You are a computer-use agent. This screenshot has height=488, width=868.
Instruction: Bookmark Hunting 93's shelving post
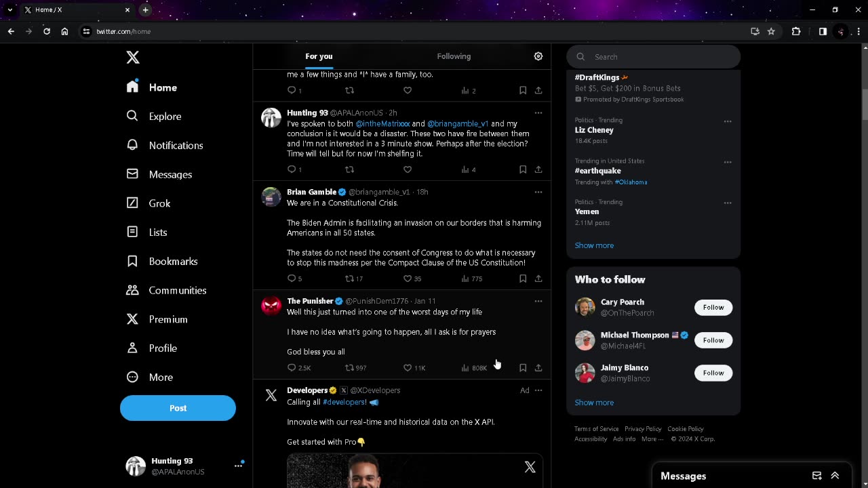pyautogui.click(x=523, y=169)
